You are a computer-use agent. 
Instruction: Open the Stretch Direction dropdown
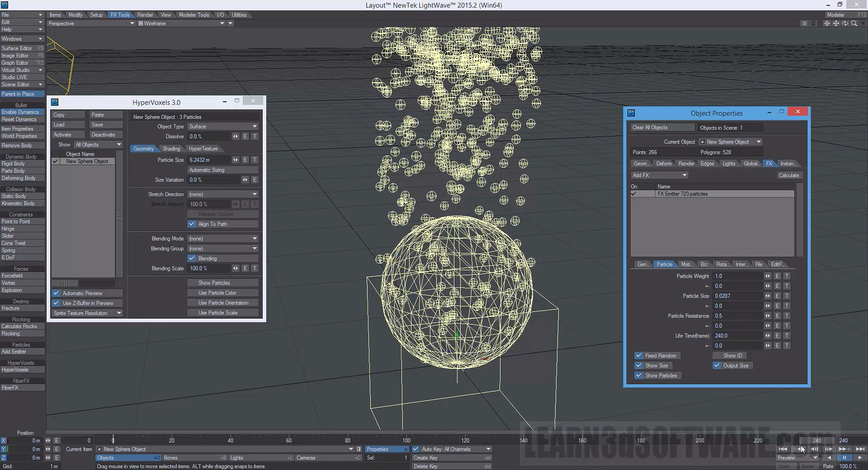click(223, 194)
